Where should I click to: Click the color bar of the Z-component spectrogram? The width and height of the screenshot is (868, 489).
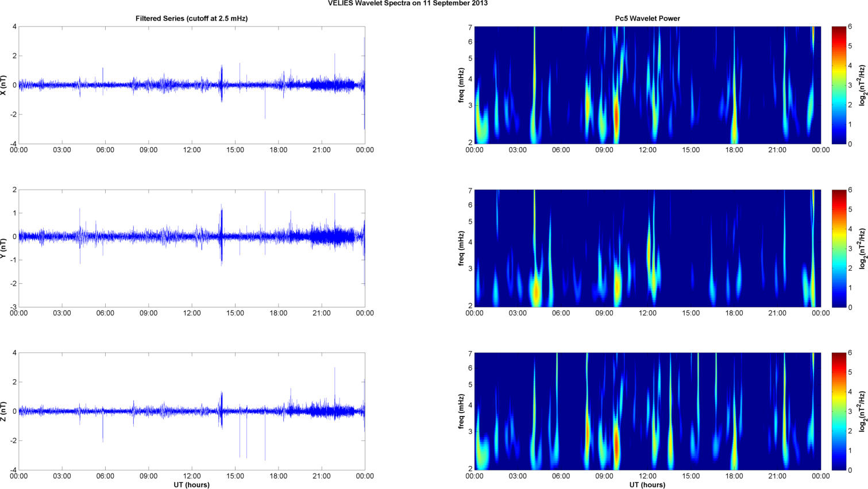839,411
